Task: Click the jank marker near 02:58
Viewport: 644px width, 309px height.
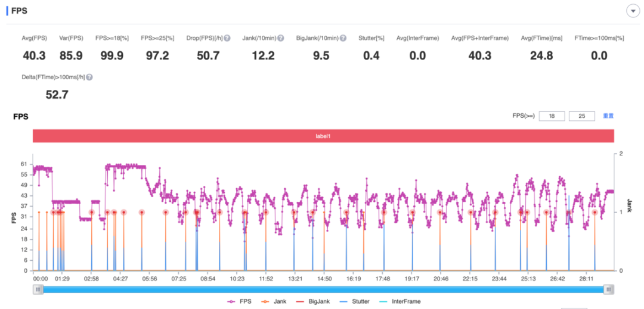Action: [92, 213]
